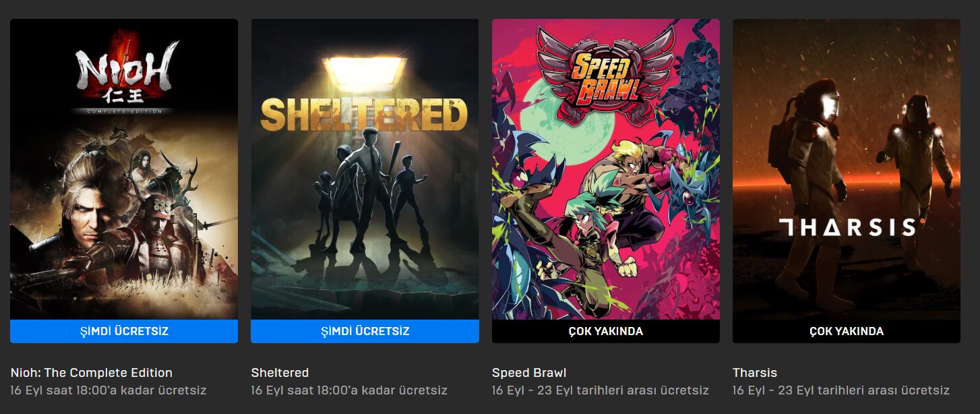The width and height of the screenshot is (980, 414).
Task: Click Nioh free until 16 Eyl date text
Action: click(x=109, y=390)
